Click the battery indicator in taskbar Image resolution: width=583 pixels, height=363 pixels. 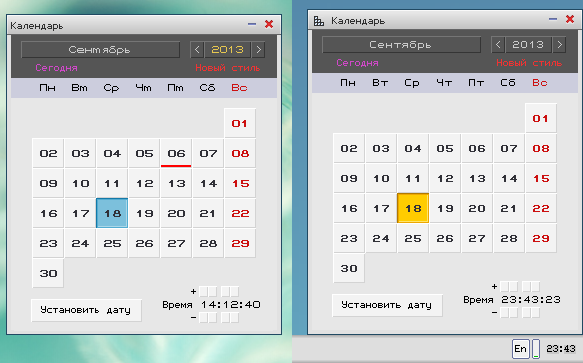536,349
